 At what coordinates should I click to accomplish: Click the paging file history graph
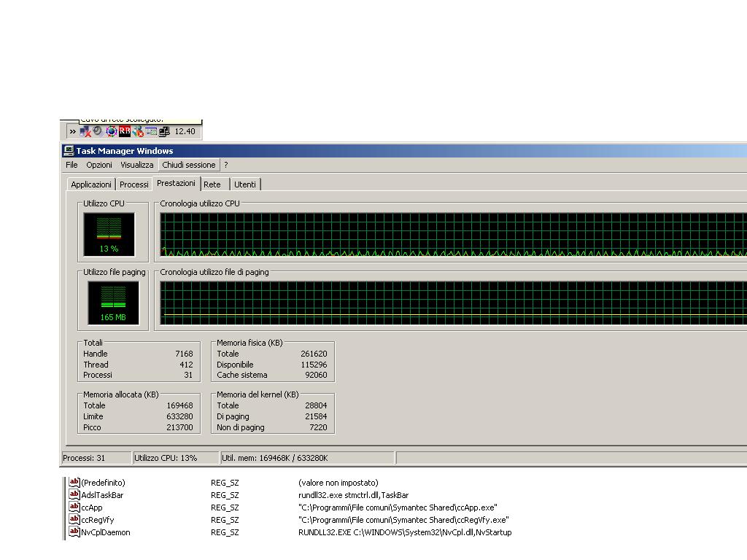454,303
